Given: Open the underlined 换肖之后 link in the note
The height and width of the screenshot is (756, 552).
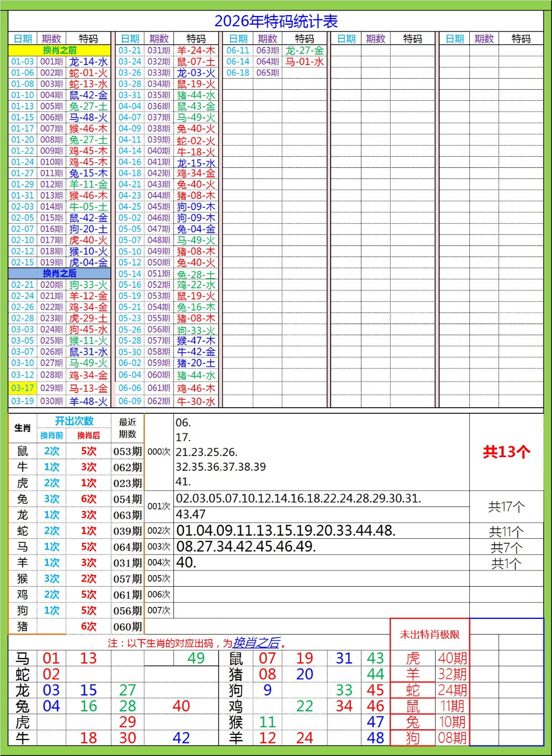Looking at the screenshot, I should [256, 643].
